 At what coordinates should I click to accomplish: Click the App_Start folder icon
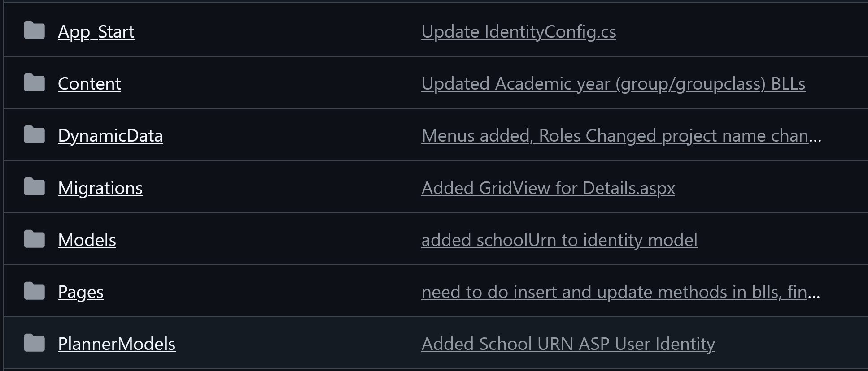coord(34,30)
